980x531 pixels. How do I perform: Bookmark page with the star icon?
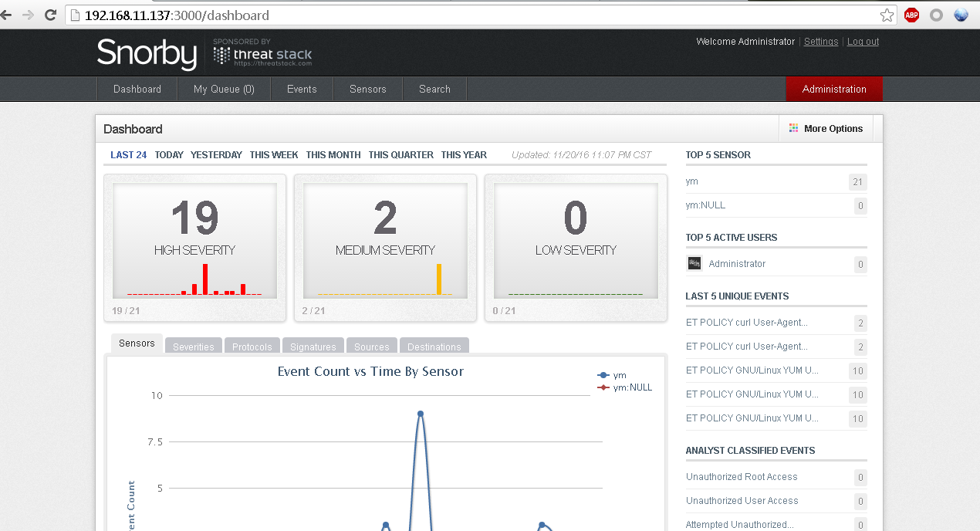(887, 15)
